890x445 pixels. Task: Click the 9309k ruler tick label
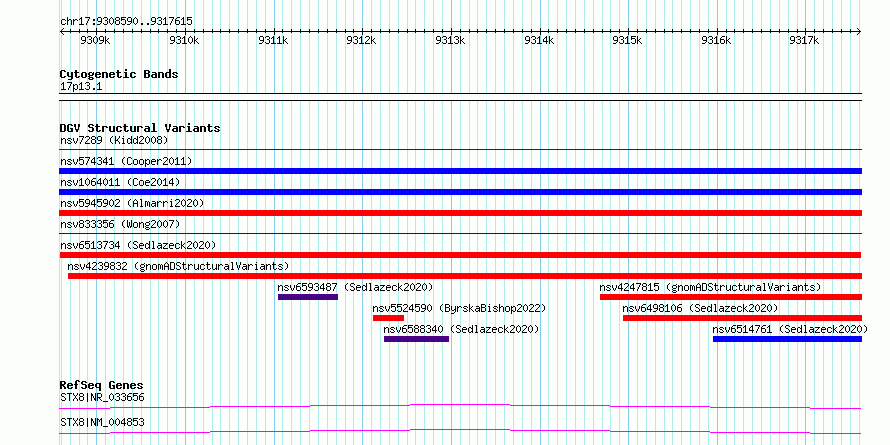96,40
